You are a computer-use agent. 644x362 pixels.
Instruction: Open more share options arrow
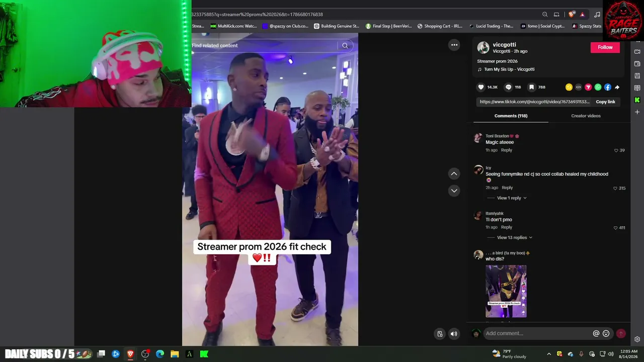click(617, 87)
